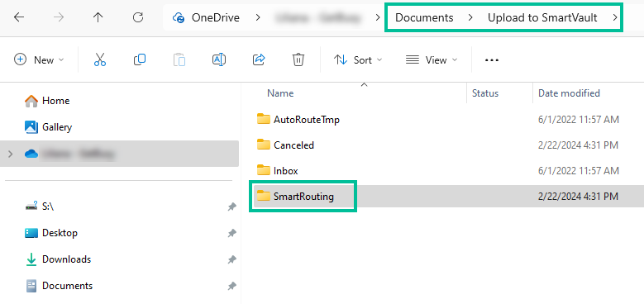The height and width of the screenshot is (304, 644).
Task: Click the Copy icon in toolbar
Action: tap(140, 60)
